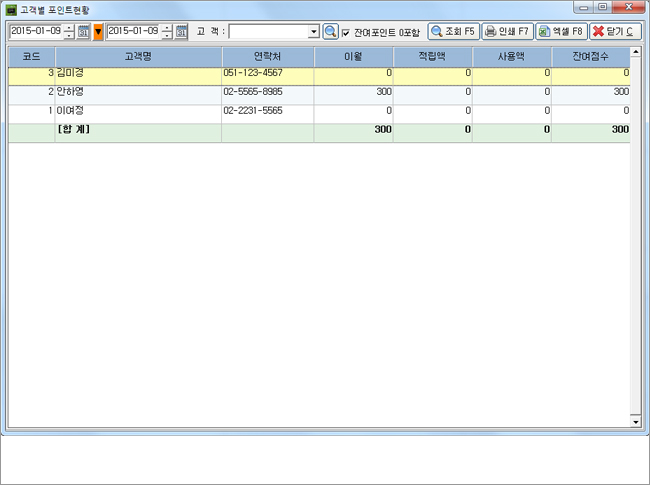The width and height of the screenshot is (650, 485).
Task: Click the orange date range arrow button
Action: 98,32
